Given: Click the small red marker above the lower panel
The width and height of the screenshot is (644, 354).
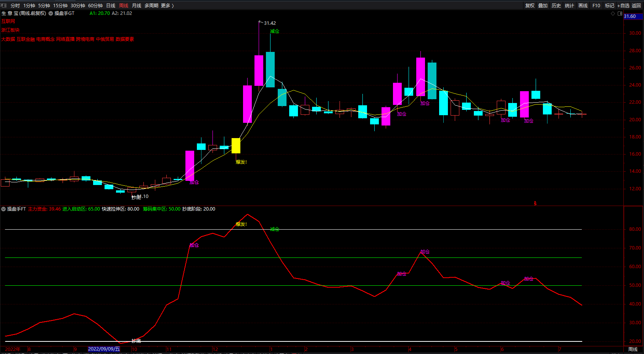Looking at the screenshot, I should pos(535,203).
